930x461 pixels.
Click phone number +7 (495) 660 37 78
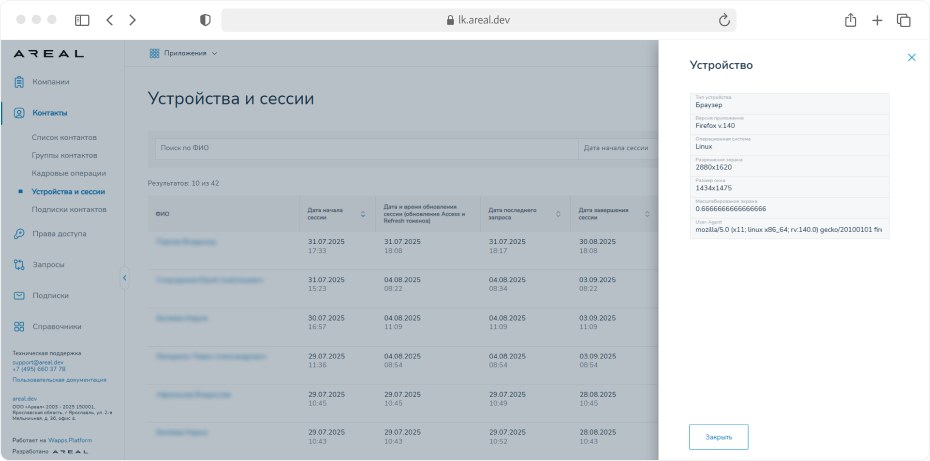[39, 369]
